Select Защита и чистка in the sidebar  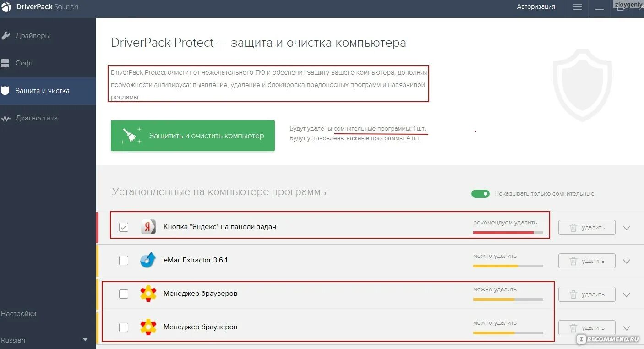pyautogui.click(x=48, y=91)
